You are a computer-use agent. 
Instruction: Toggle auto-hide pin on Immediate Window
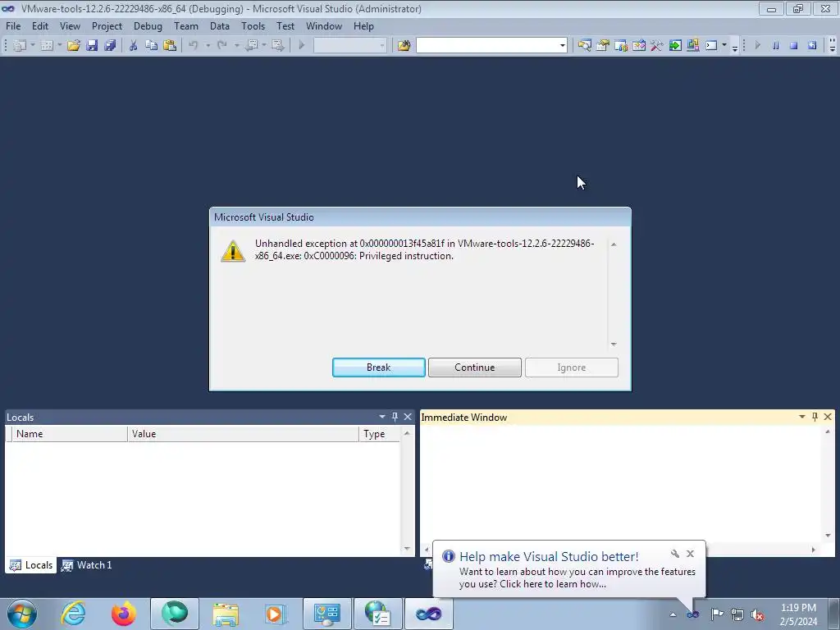pos(815,417)
